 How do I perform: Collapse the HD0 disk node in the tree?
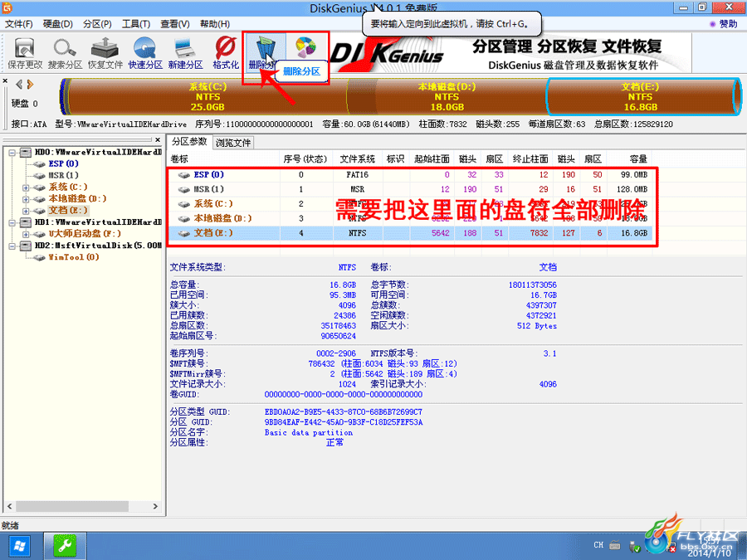[x=12, y=153]
